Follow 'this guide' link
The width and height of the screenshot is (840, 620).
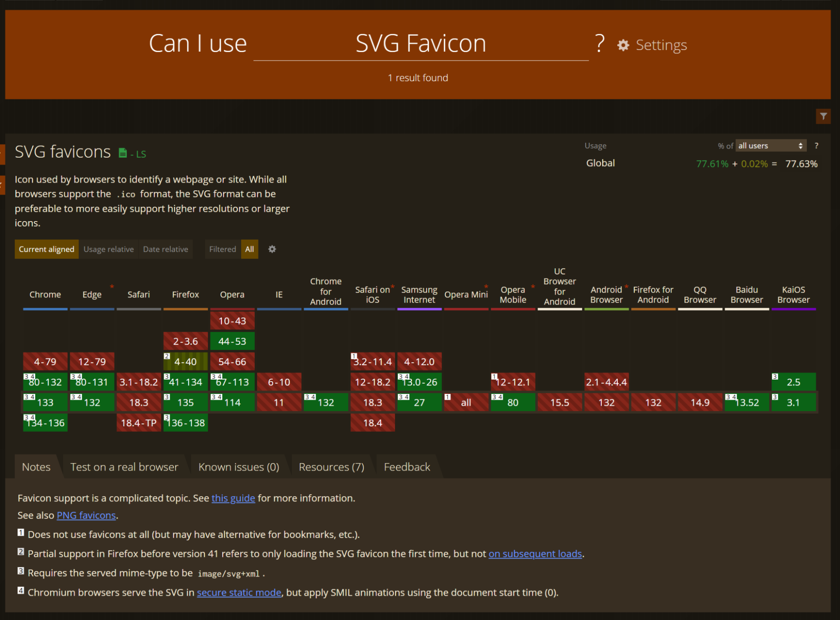click(x=233, y=498)
